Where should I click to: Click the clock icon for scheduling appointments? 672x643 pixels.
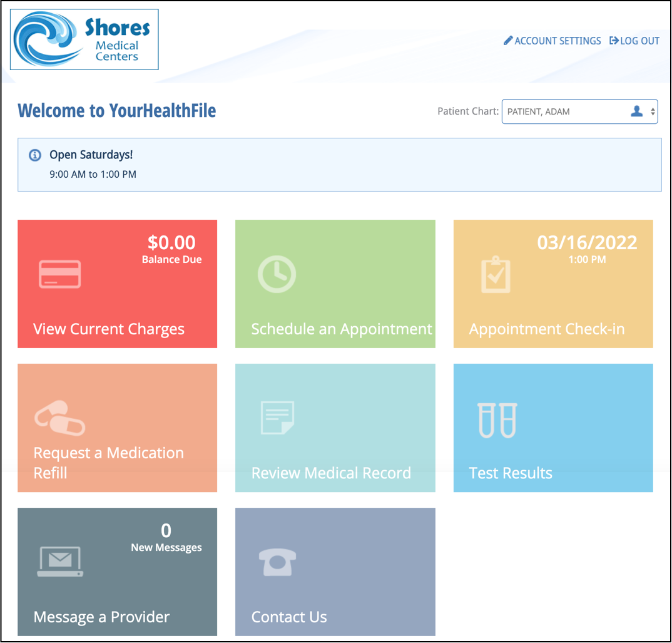276,273
